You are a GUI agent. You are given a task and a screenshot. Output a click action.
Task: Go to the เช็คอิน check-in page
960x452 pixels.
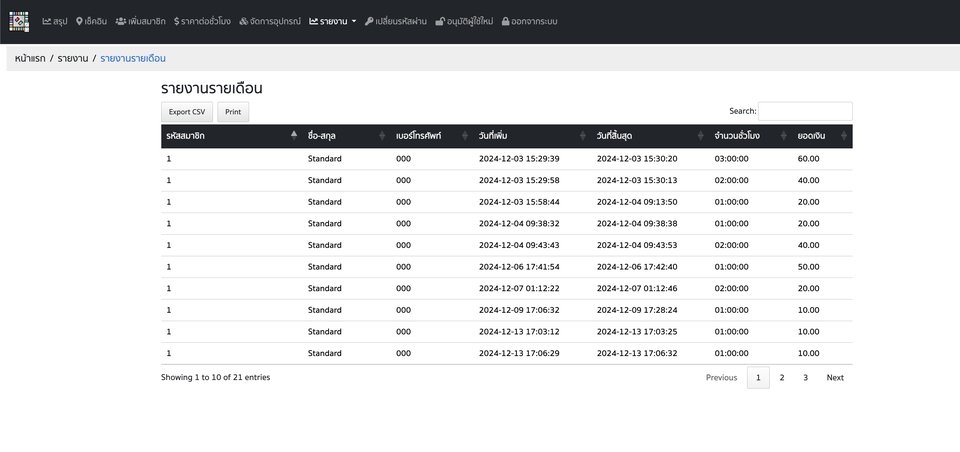pos(92,21)
